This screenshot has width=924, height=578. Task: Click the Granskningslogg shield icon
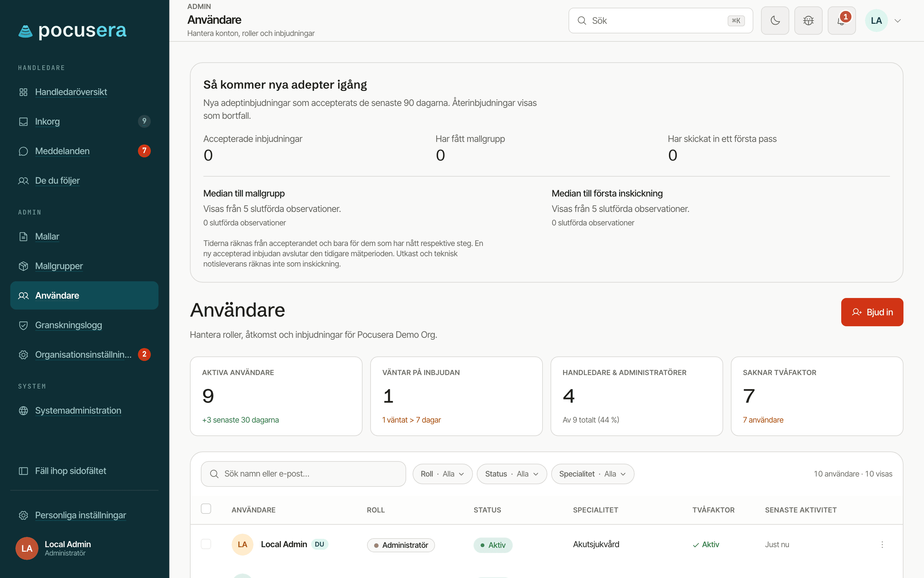click(23, 325)
